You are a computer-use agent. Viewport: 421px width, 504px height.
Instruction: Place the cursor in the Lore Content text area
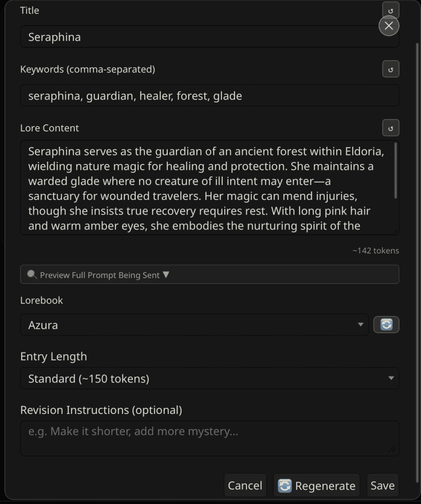coord(207,187)
